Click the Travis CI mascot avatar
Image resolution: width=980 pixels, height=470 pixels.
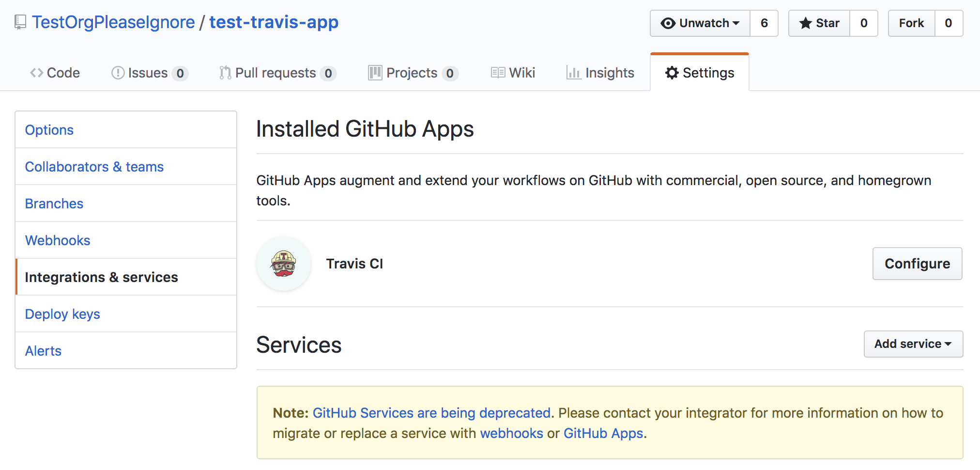[x=284, y=264]
